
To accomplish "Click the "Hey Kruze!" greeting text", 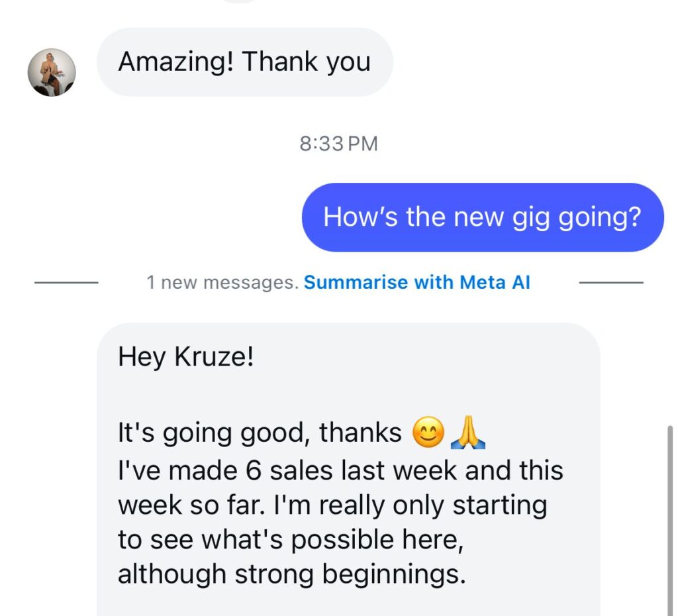I will click(x=186, y=357).
